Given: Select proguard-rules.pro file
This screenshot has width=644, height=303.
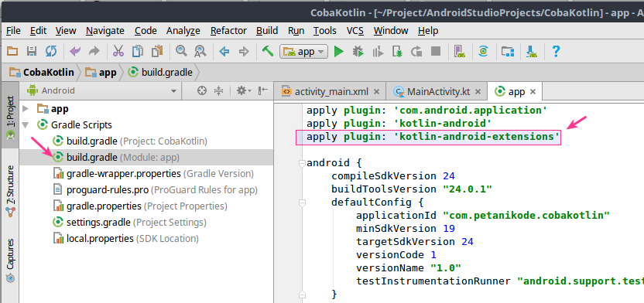Looking at the screenshot, I should 156,190.
